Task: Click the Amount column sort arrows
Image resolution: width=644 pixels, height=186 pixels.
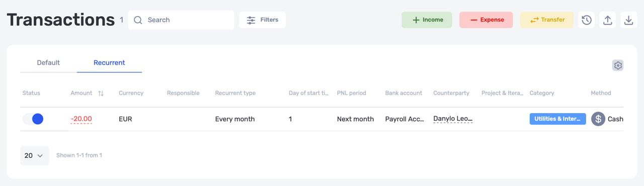Action: point(101,93)
